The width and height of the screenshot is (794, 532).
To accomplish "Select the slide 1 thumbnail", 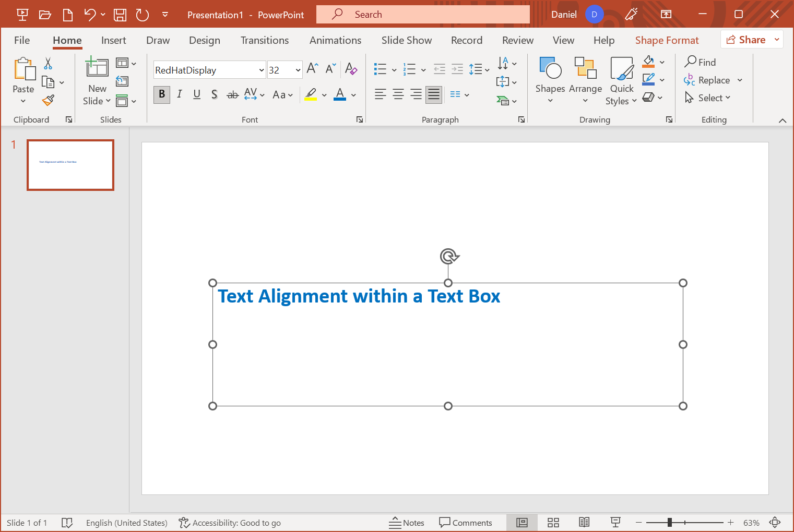I will (70, 165).
